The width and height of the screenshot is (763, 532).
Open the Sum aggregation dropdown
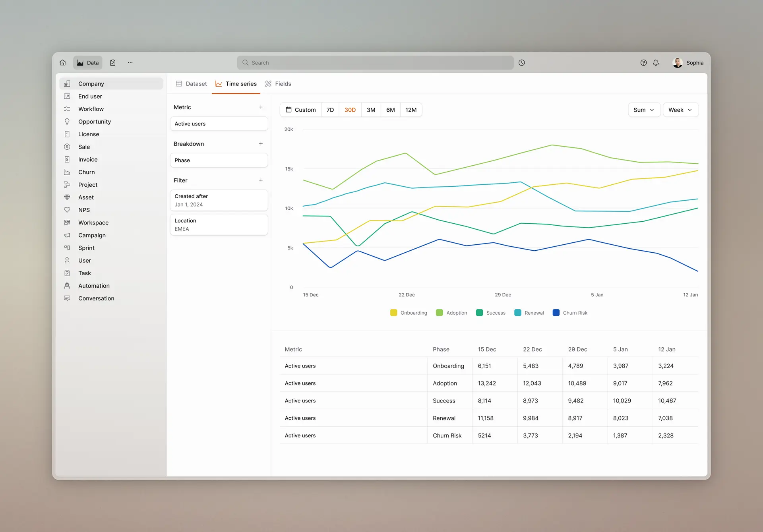(x=643, y=110)
